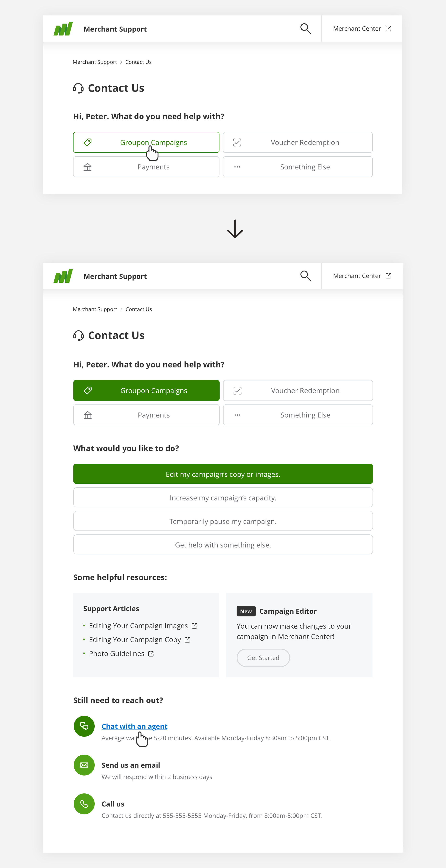Screen dimensions: 446x868
Task: Choose Increase my campaign's capacity option
Action: click(x=223, y=497)
